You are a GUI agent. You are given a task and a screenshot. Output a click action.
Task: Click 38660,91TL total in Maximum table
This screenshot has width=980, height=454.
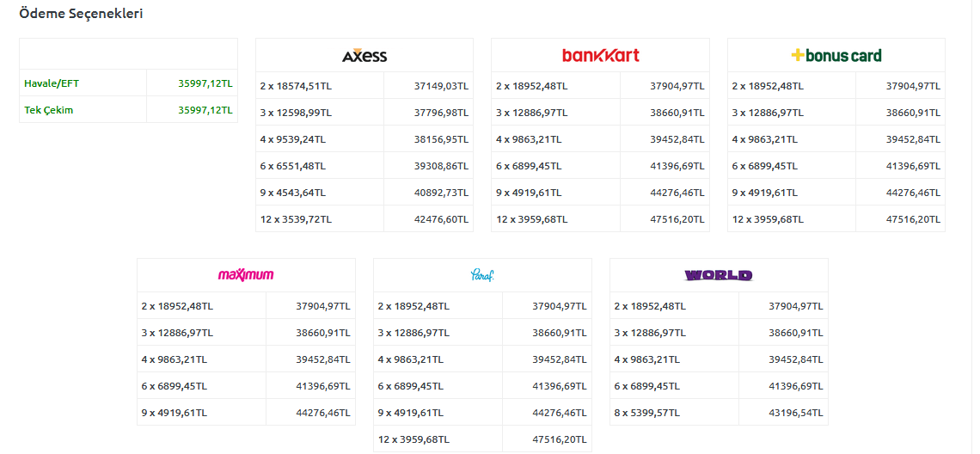coord(323,333)
